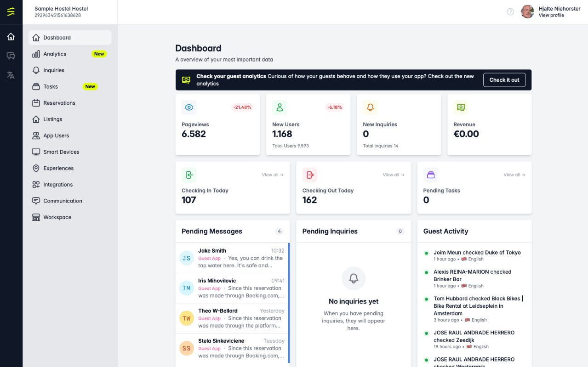Click the JS avatar circle
This screenshot has width=588, height=367.
click(x=187, y=258)
